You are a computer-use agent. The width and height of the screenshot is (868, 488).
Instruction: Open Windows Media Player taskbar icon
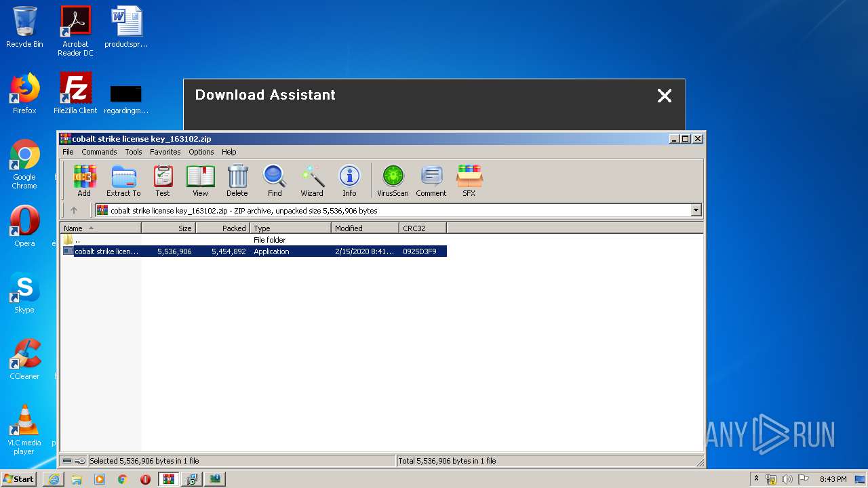pyautogui.click(x=100, y=479)
